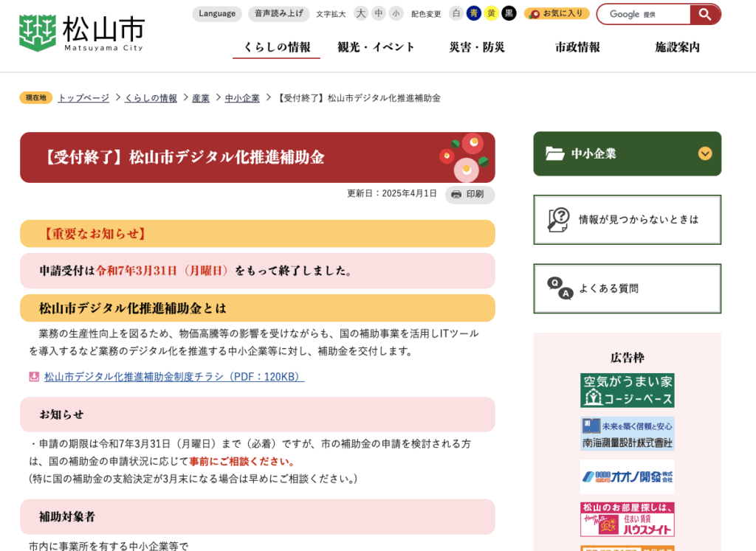756x551 pixels.
Task: Open the 災害・防災 menu
Action: coord(477,47)
